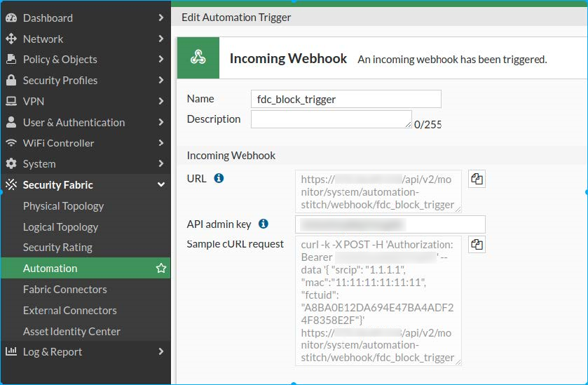Viewport: 588px width, 385px height.
Task: Expand the Policy & Objects chevron
Action: (161, 60)
